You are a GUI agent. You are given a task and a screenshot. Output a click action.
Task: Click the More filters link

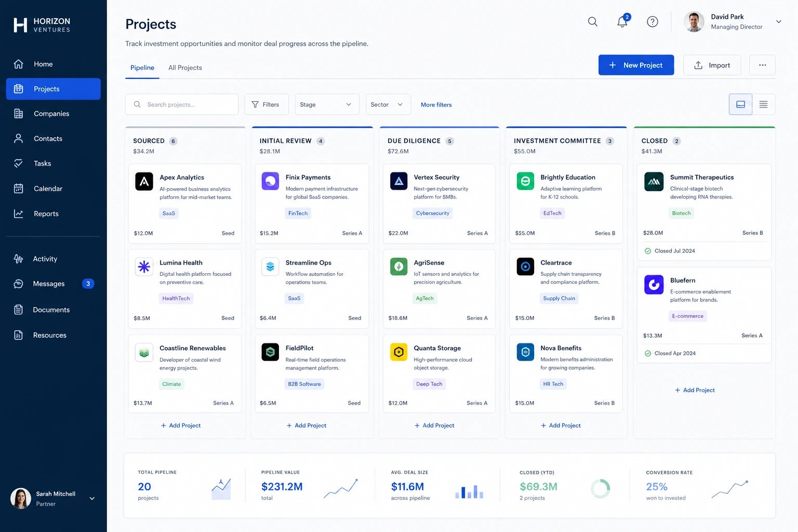[436, 104]
